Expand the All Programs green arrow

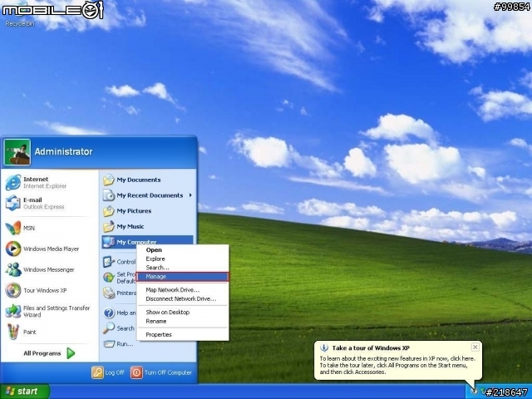71,353
